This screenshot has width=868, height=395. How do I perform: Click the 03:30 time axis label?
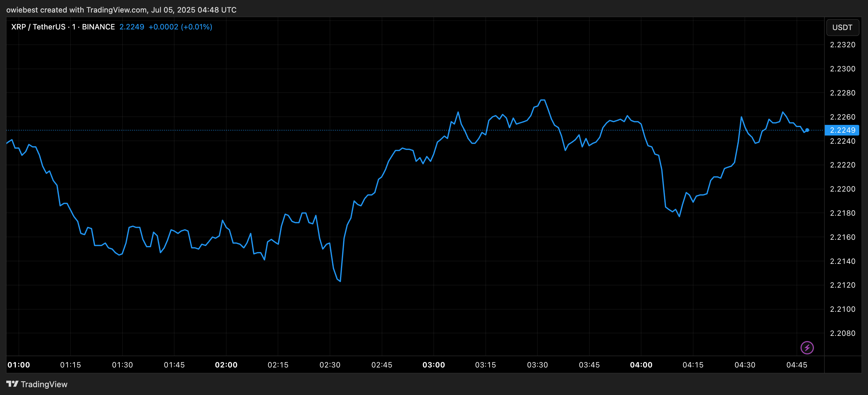point(537,365)
